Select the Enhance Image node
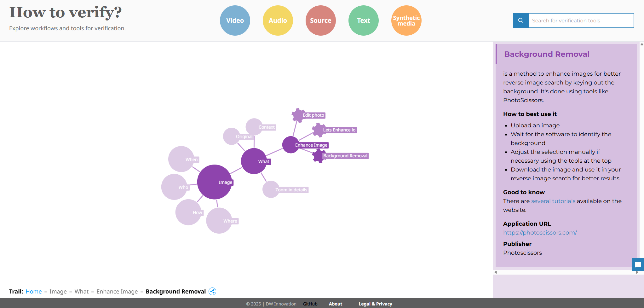The image size is (644, 308). coord(290,145)
